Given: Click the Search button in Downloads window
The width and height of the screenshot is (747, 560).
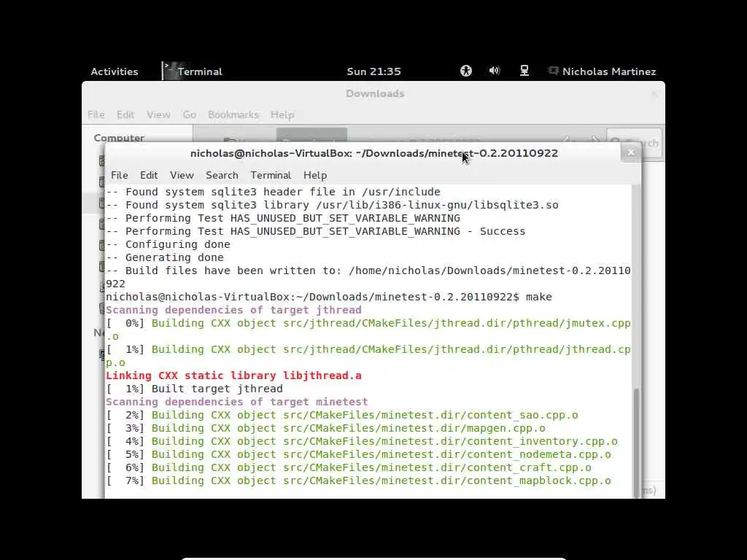Looking at the screenshot, I should pyautogui.click(x=635, y=141).
